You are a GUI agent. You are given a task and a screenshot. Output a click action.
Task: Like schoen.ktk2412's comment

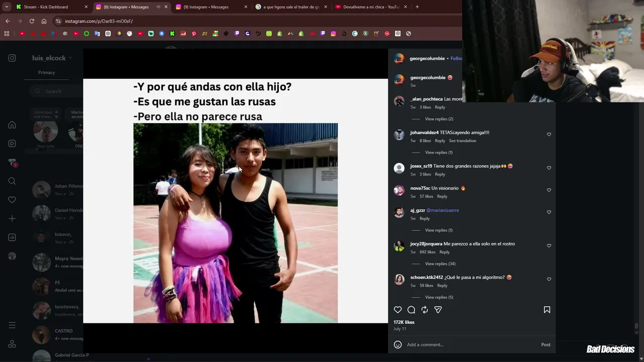coord(549,279)
